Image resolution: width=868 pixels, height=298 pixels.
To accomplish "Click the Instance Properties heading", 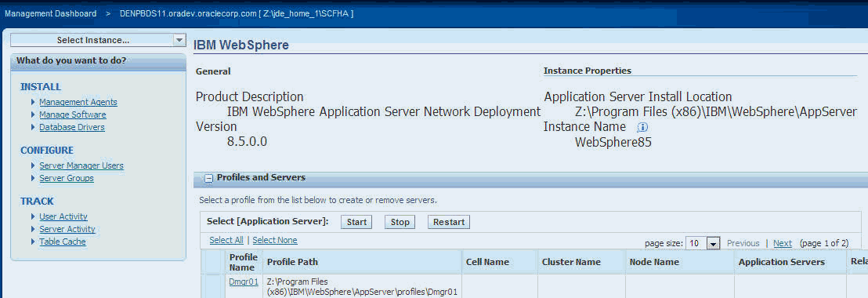I will [588, 71].
